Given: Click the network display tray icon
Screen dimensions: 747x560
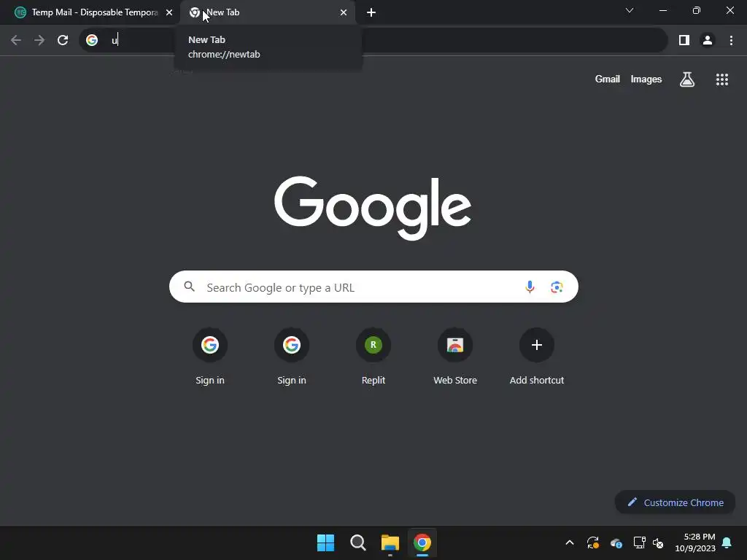Looking at the screenshot, I should 639,542.
